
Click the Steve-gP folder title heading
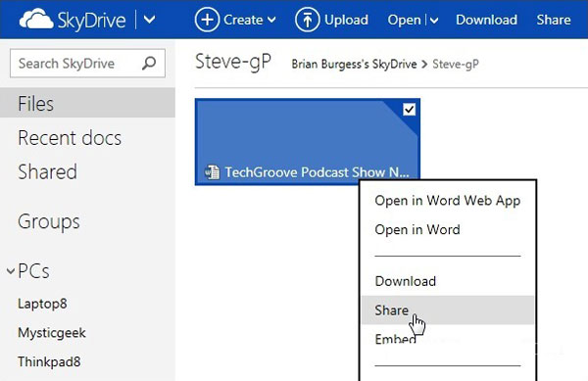coord(233,62)
